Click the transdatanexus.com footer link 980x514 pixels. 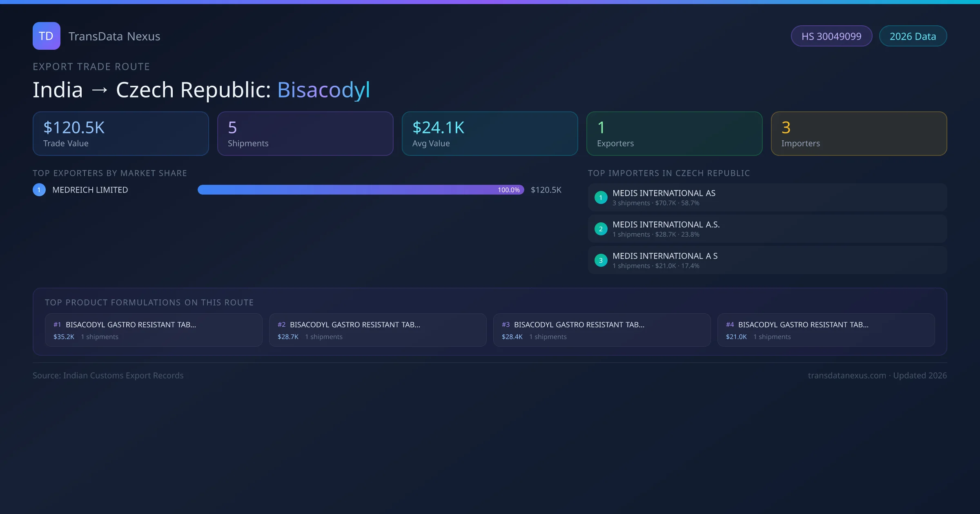(846, 375)
